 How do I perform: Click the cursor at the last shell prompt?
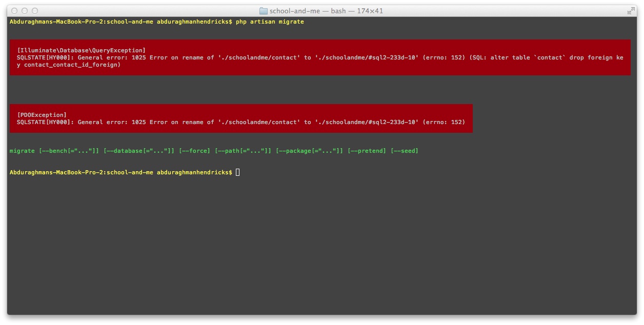tap(238, 172)
